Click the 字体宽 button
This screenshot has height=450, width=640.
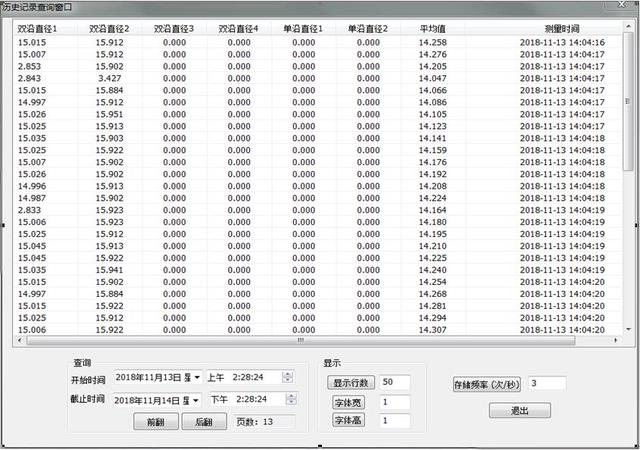[x=351, y=402]
